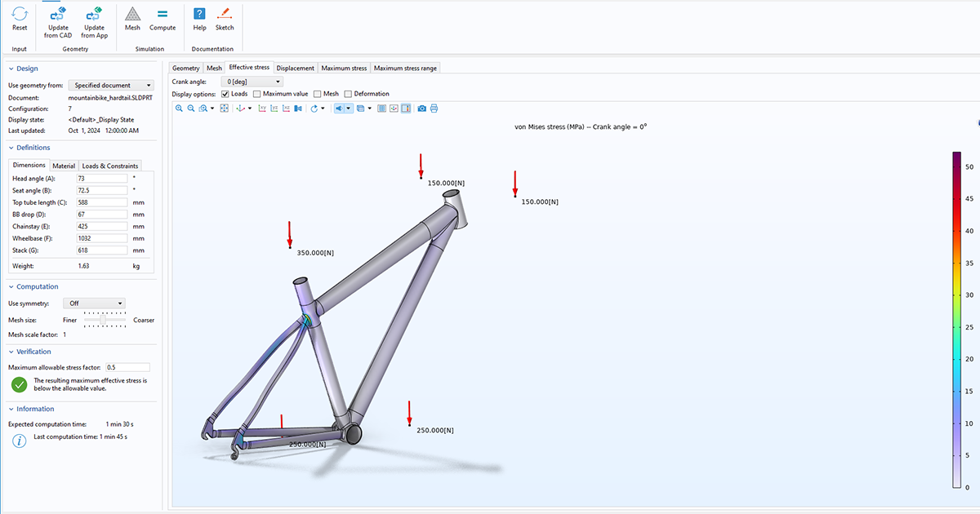980x514 pixels.
Task: Check the Deformation display option
Action: click(347, 93)
